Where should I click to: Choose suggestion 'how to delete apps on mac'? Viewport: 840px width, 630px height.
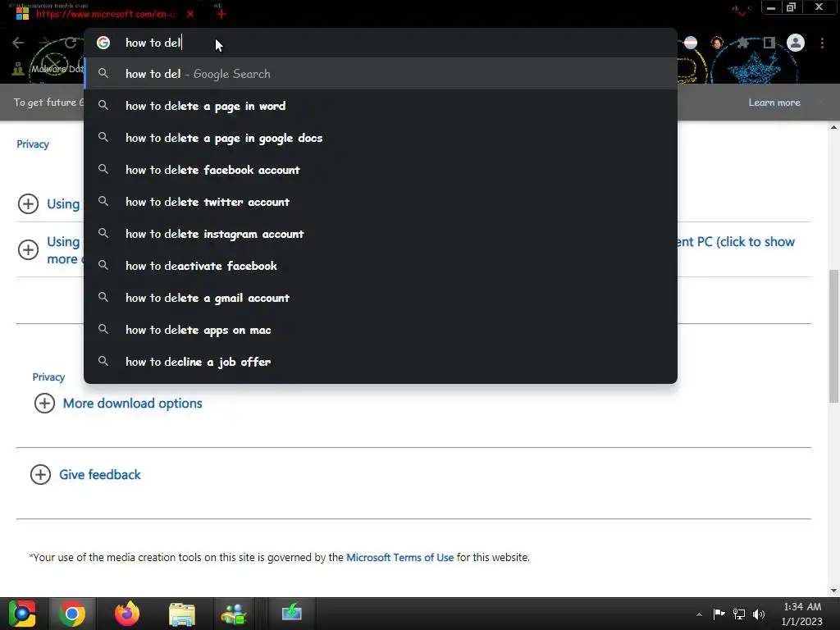(x=381, y=330)
